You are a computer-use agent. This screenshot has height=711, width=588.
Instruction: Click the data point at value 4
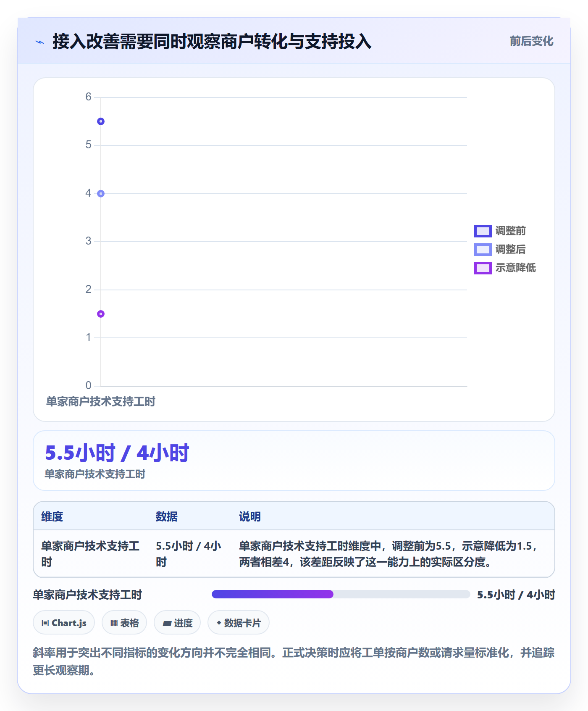[x=101, y=194]
